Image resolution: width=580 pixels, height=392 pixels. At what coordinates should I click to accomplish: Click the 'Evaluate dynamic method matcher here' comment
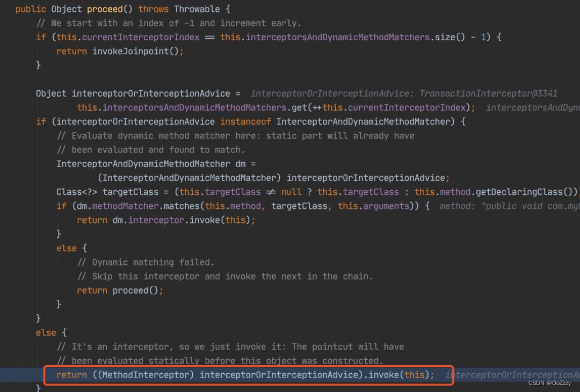[236, 136]
